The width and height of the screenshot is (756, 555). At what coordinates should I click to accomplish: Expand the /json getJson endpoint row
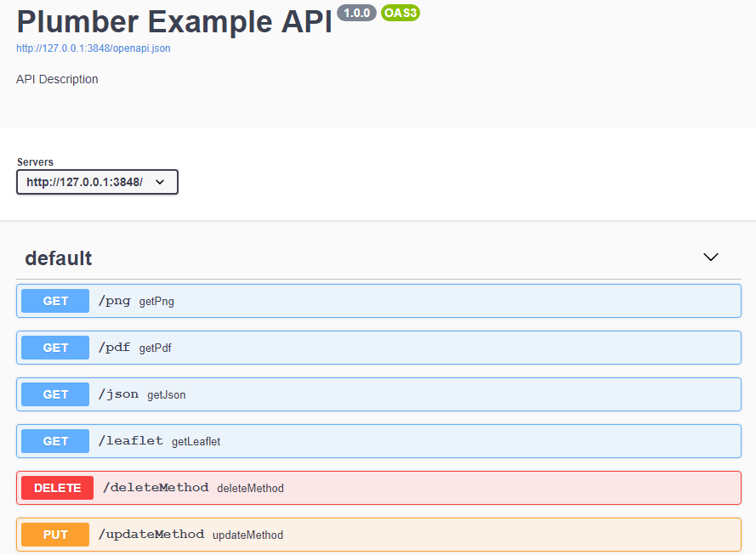378,394
